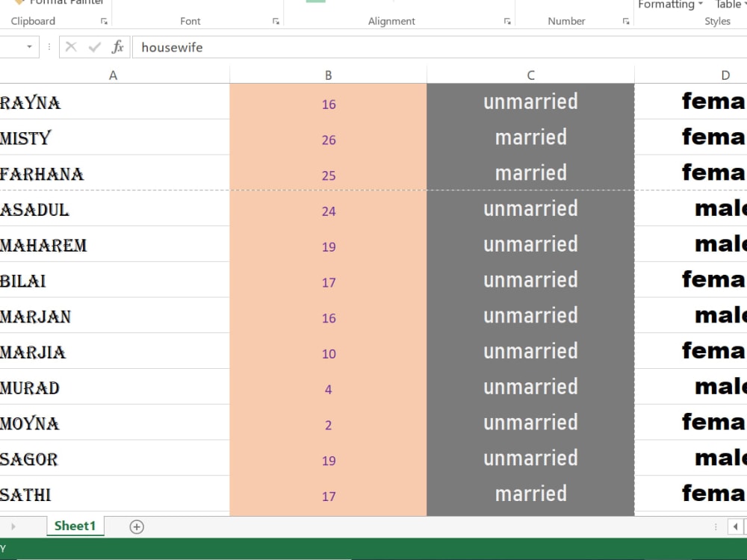Viewport: 747px width, 560px height.
Task: Click the sheet tab scroll arrow
Action: coord(13,526)
